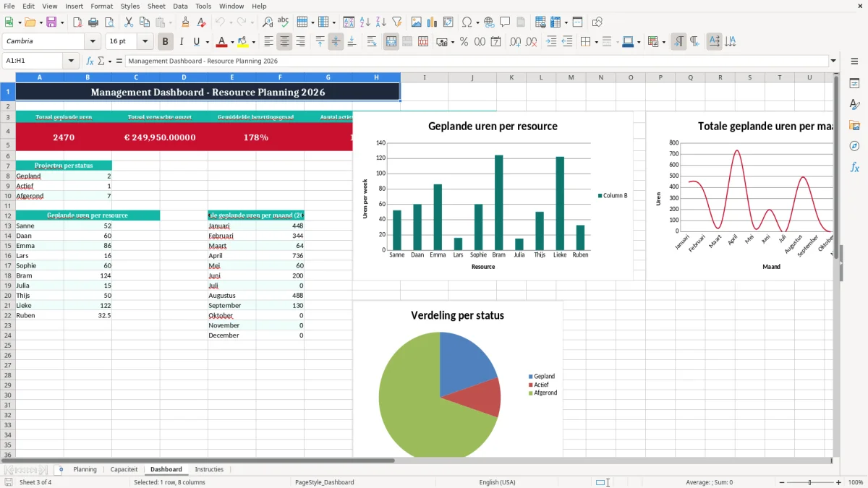This screenshot has height=488, width=868.
Task: Open sidebar Navigator panel
Action: pyautogui.click(x=854, y=146)
